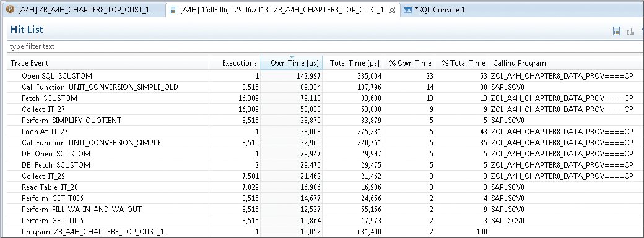Select Call Function UNIT_CONVERSION_SIMPLE_OLD row

click(x=322, y=87)
